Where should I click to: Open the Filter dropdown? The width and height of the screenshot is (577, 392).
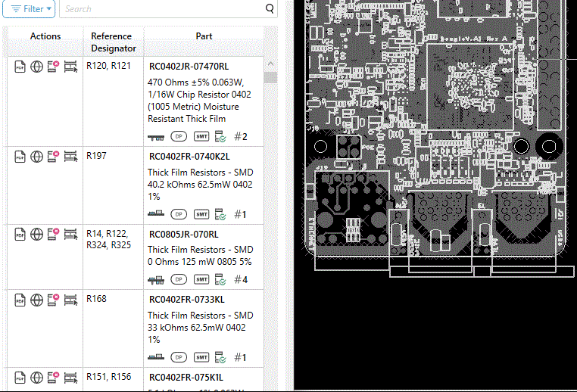(x=29, y=9)
